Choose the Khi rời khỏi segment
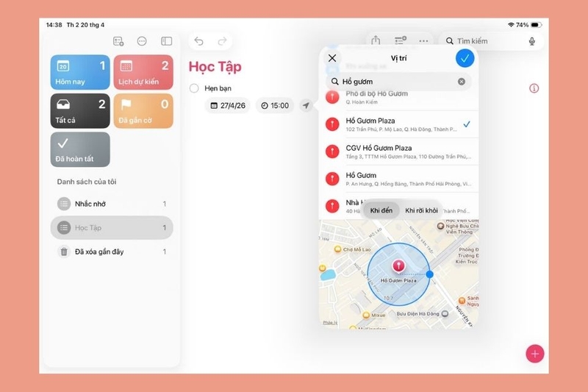Viewport: 588px width, 392px height. tap(421, 210)
